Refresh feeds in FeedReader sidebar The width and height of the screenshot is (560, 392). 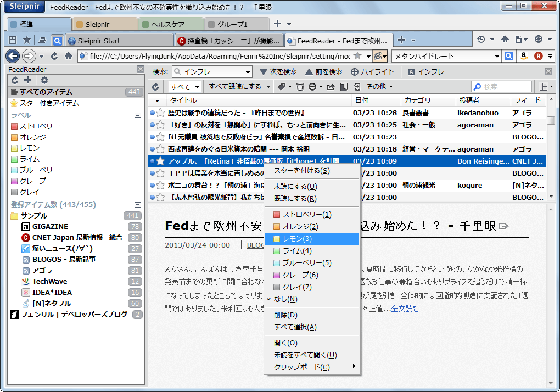[x=15, y=80]
